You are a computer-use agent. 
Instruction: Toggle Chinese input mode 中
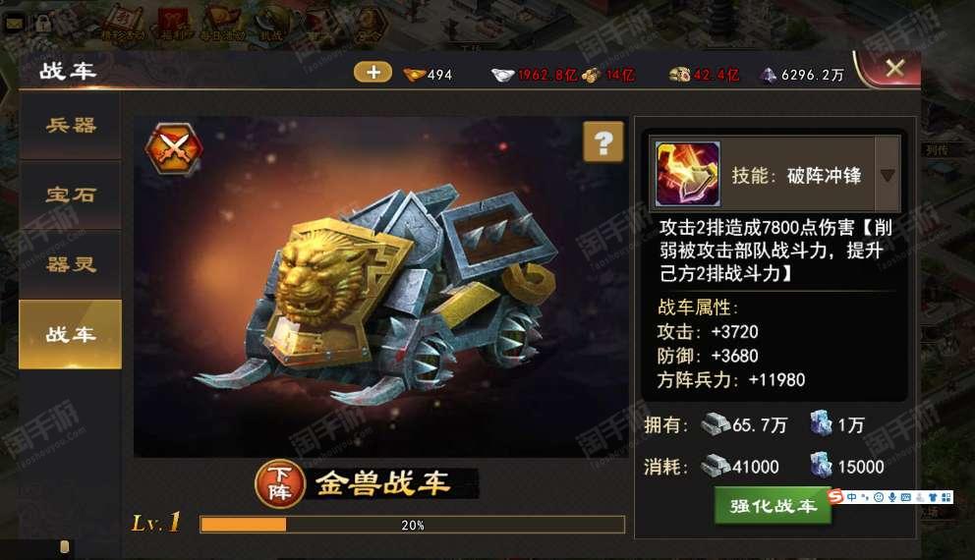[x=851, y=497]
